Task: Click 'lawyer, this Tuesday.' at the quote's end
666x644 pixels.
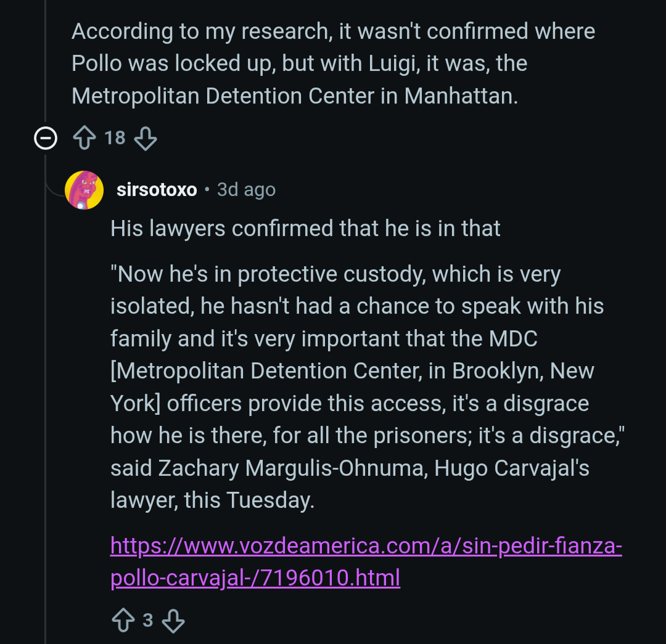Action: pos(212,500)
